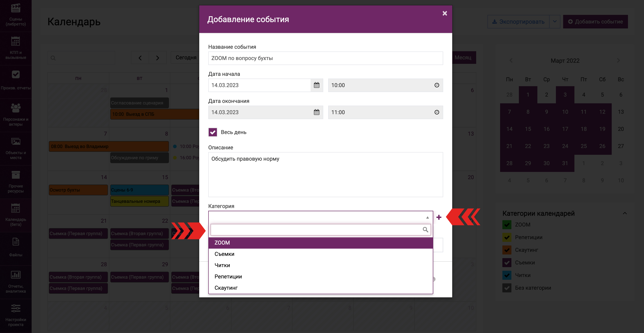Toggle Съемки category checkbox

pyautogui.click(x=507, y=263)
